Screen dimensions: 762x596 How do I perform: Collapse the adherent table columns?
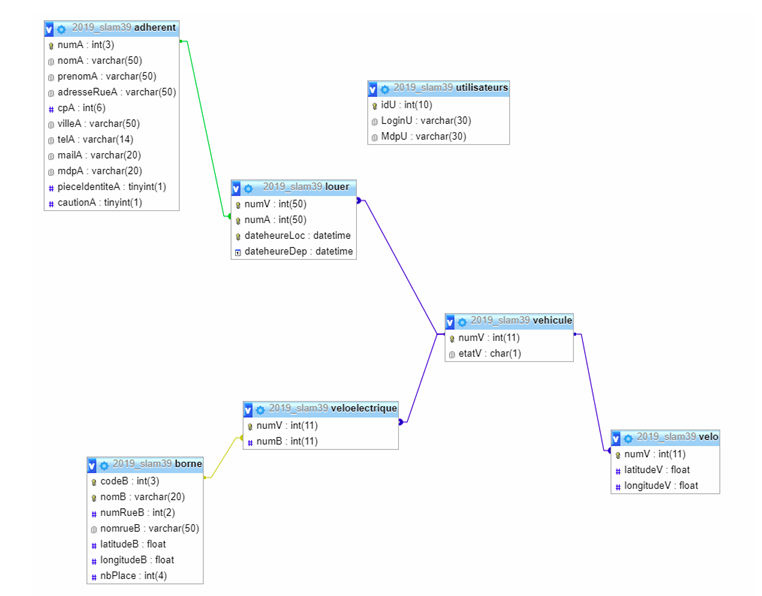pos(50,29)
